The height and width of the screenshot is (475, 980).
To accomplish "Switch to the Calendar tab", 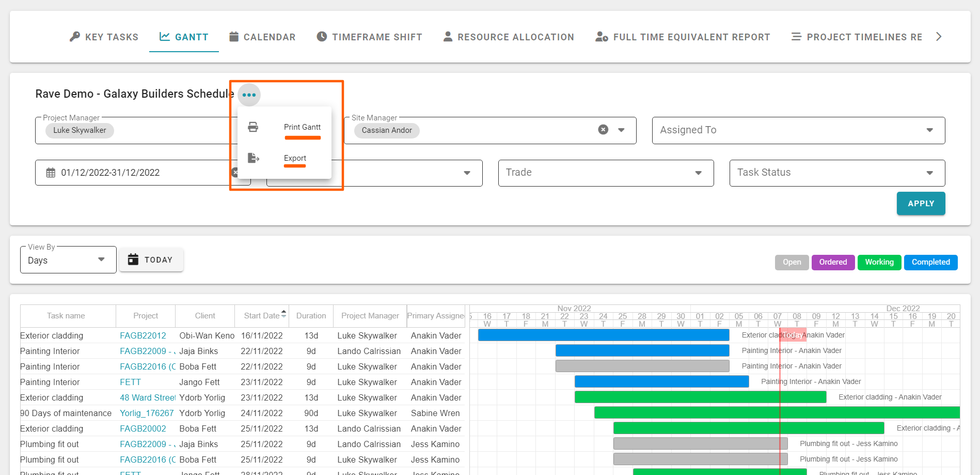I will pyautogui.click(x=262, y=37).
